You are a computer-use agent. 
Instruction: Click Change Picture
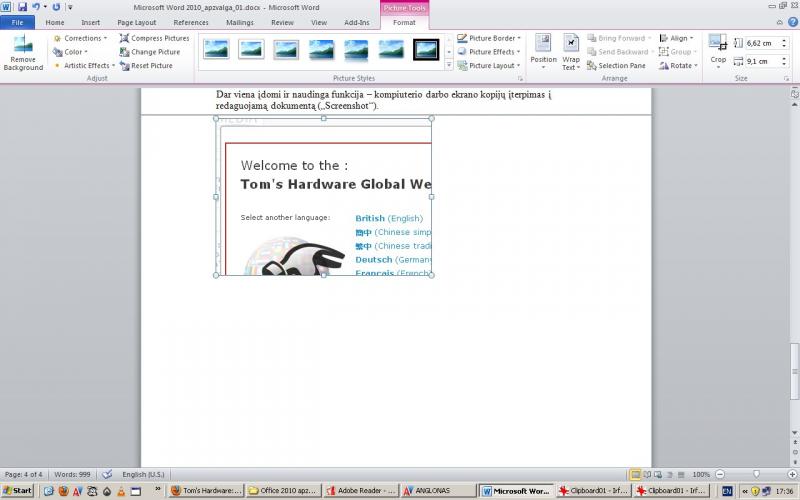[150, 52]
